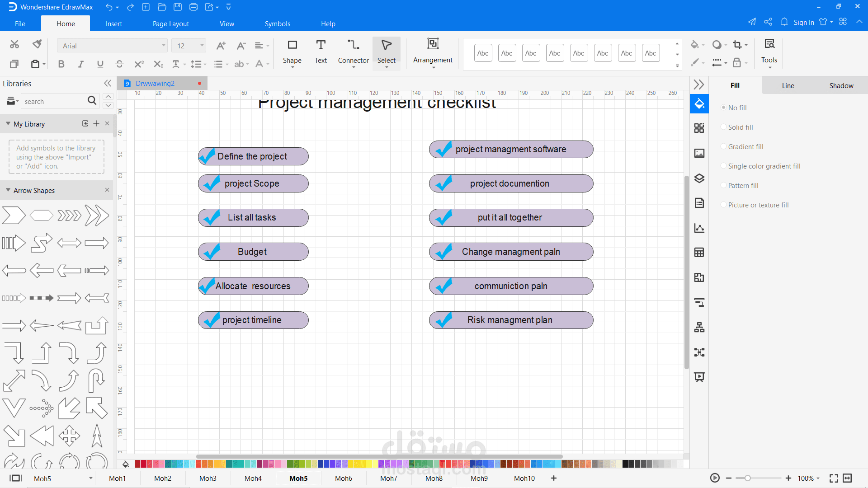The image size is (868, 488).
Task: Open the Moh5 page selector dropdown
Action: tap(91, 478)
